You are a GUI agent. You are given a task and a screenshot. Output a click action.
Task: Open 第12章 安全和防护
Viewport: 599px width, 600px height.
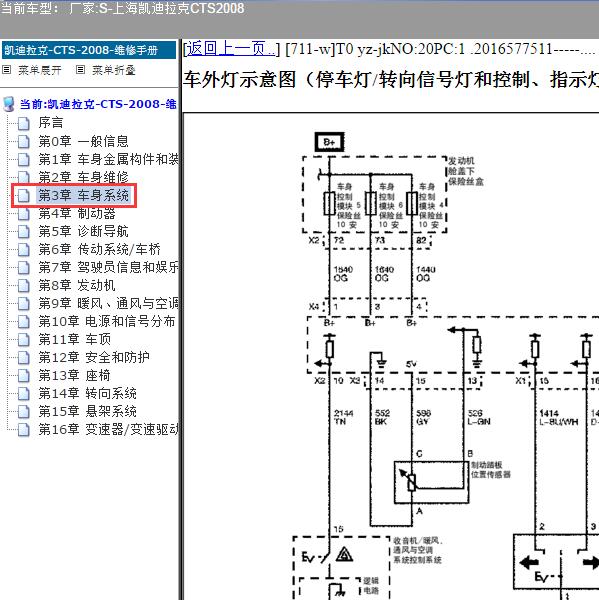94,357
